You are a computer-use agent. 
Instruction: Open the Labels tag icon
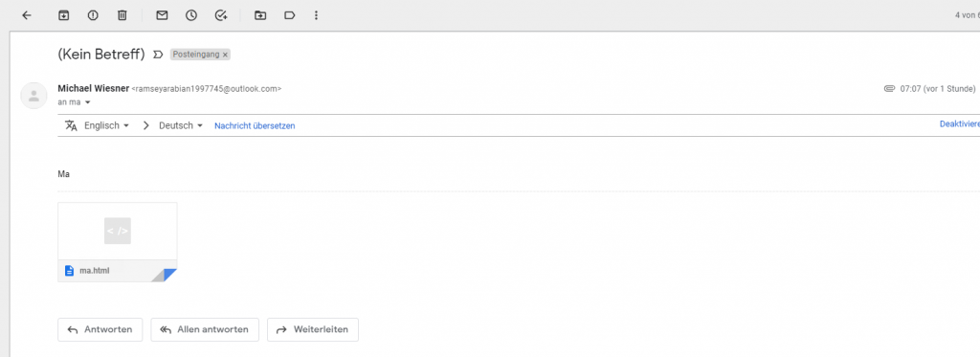coord(289,15)
